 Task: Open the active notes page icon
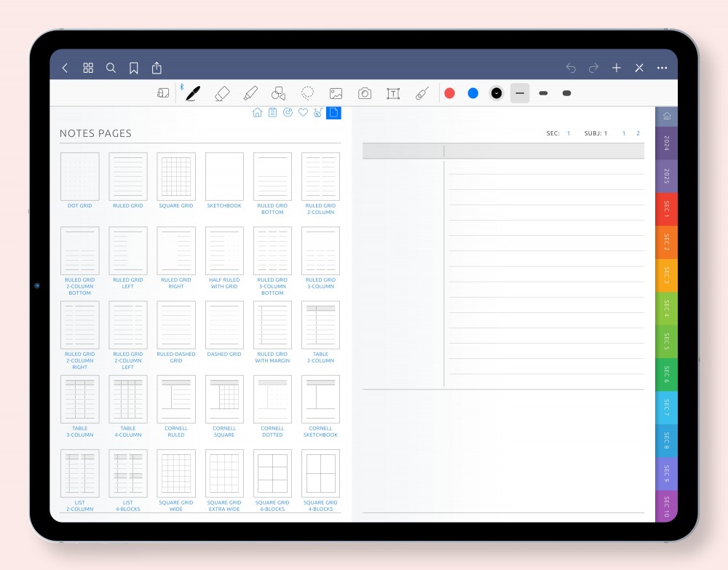[334, 113]
